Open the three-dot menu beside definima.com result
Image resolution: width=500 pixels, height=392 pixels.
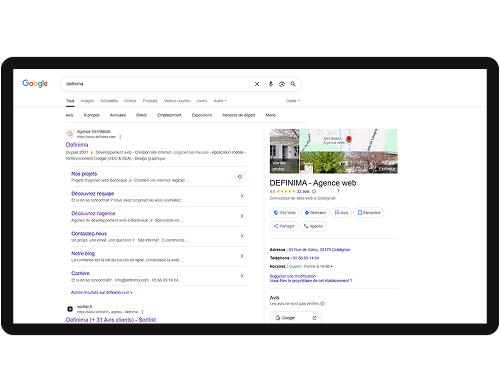point(120,137)
